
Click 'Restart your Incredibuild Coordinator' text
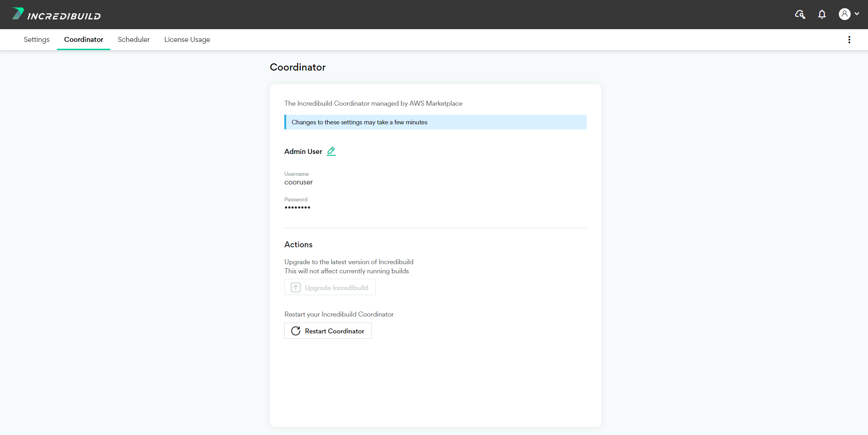(339, 314)
